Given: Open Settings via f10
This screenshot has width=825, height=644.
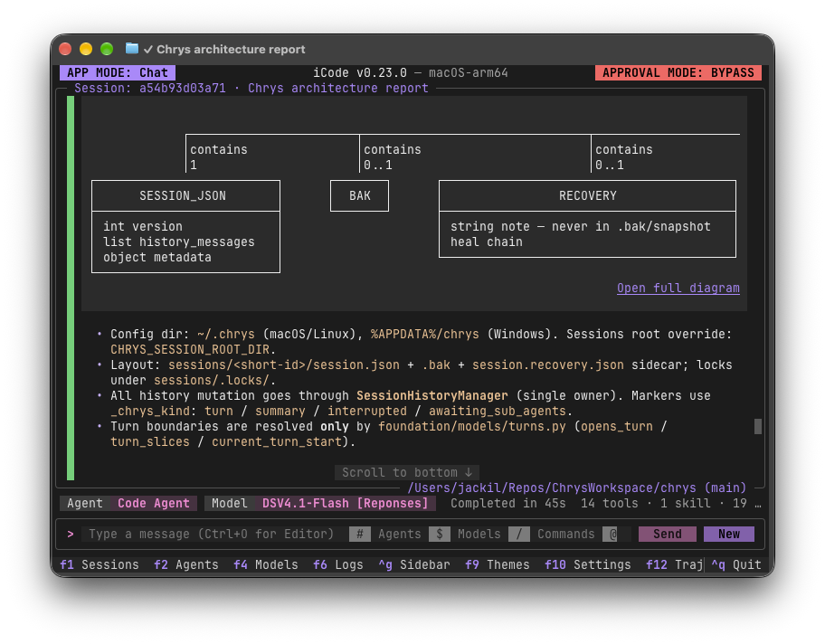Looking at the screenshot, I should 588,564.
